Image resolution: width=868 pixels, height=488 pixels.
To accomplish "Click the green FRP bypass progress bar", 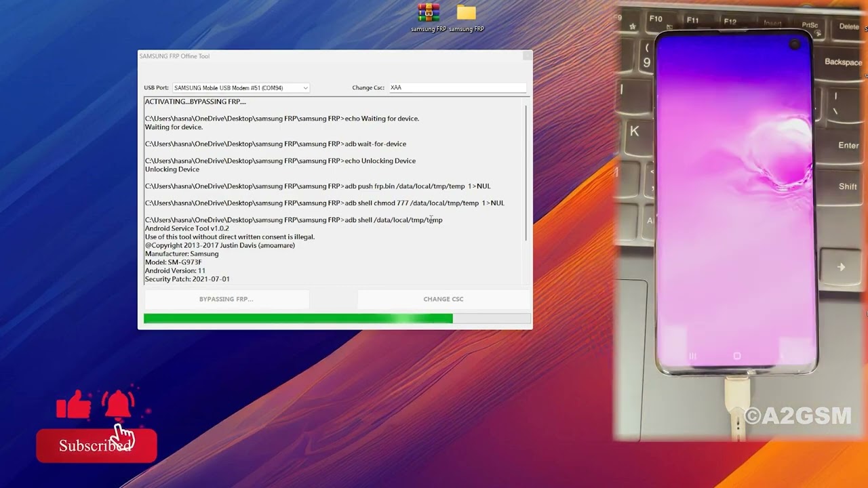I will pos(337,319).
